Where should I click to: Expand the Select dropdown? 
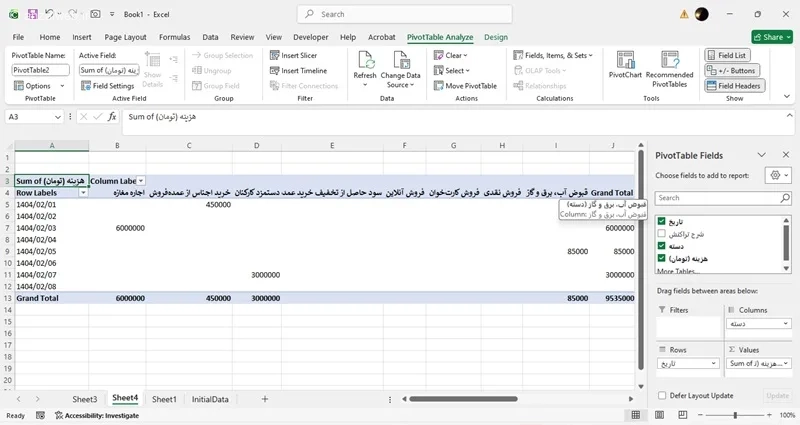(452, 70)
